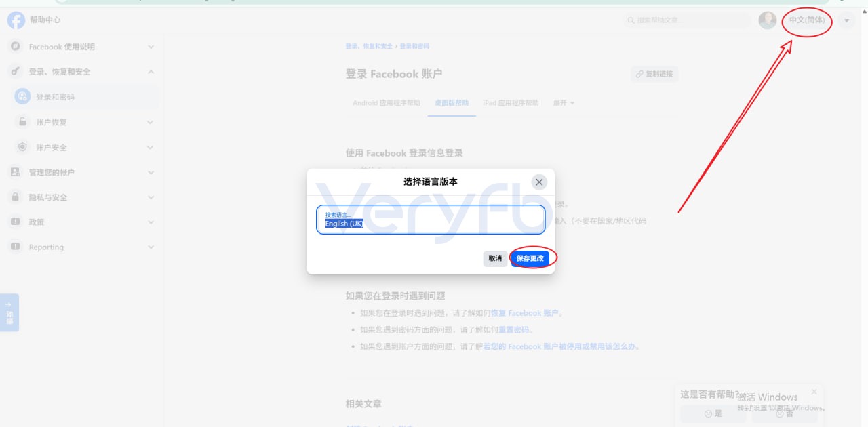Open 登录和密码 breadcrumb link
This screenshot has height=427, width=868.
[414, 46]
